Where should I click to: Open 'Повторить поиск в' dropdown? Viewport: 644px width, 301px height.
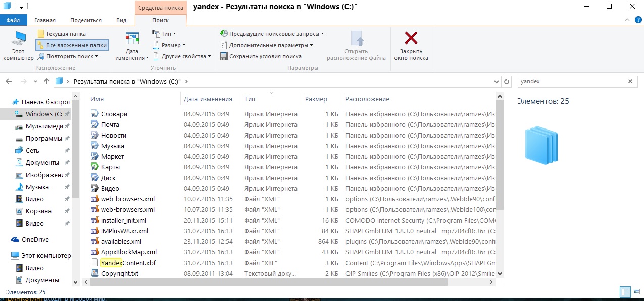coord(68,56)
